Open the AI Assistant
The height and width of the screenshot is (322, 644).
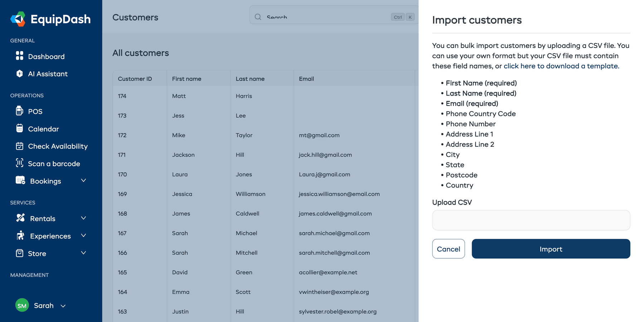point(20,74)
